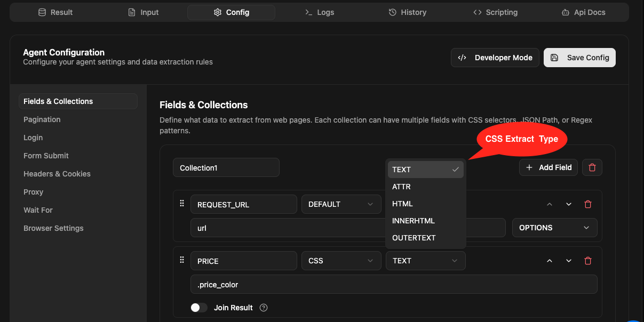Click the .price_color selector input field
644x322 pixels.
pyautogui.click(x=393, y=285)
